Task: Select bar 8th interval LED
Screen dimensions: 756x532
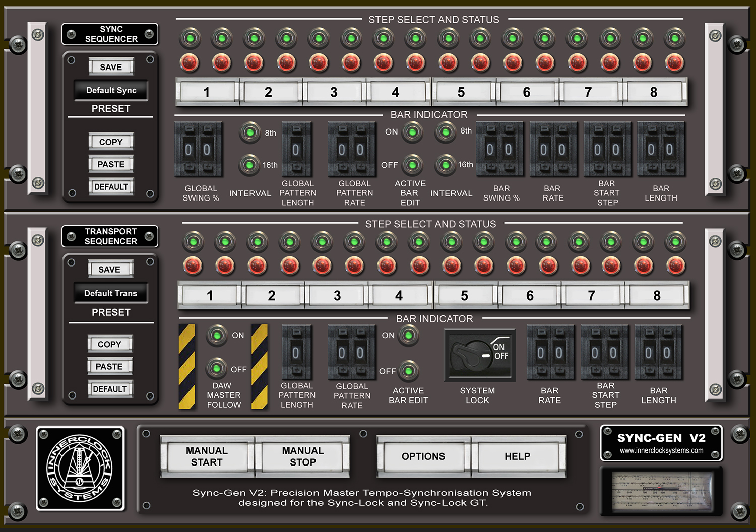Action: pos(445,132)
